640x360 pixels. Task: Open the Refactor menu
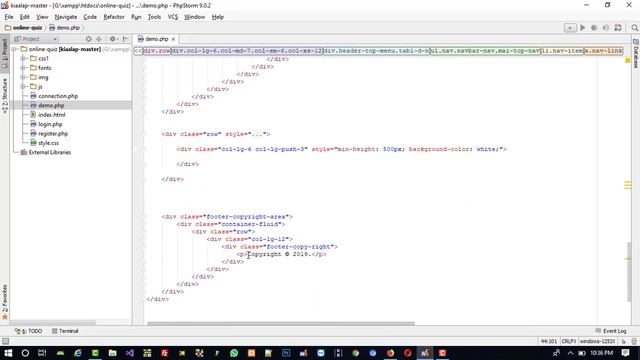pyautogui.click(x=113, y=17)
